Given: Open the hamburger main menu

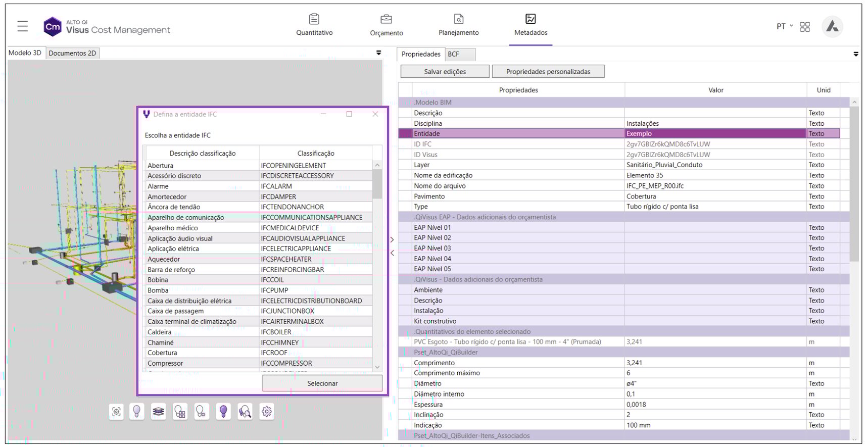Looking at the screenshot, I should point(23,26).
